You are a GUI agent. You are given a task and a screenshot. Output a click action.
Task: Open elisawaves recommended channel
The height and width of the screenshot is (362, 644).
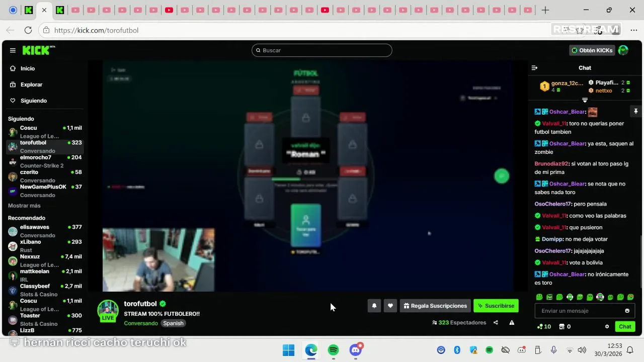coord(45,231)
